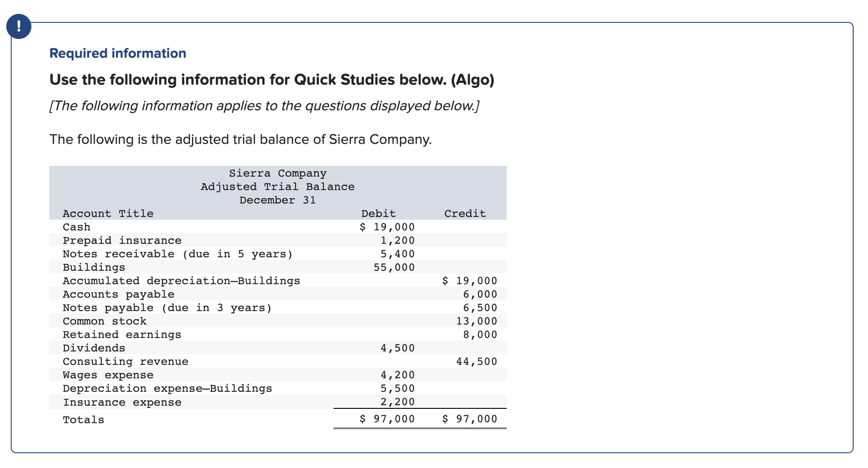Click the Dividends debit value 4,500

(398, 348)
